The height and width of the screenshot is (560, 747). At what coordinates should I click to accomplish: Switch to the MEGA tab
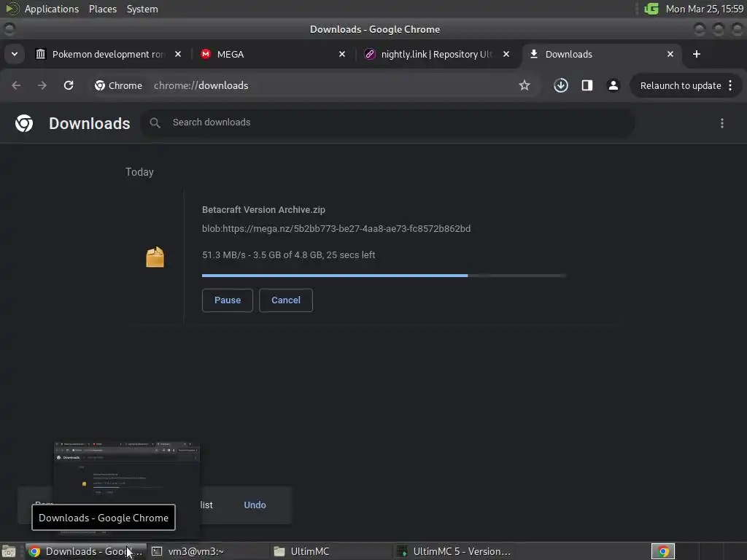click(x=272, y=54)
